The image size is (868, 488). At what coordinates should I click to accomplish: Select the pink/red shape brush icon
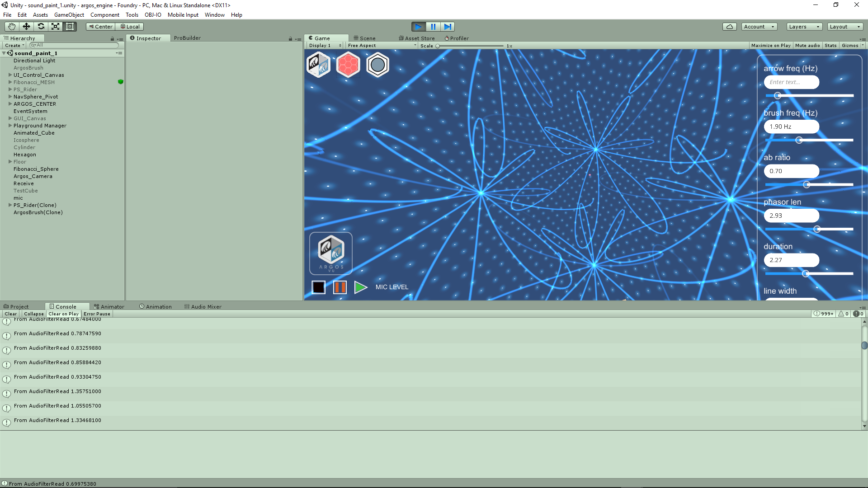click(348, 64)
